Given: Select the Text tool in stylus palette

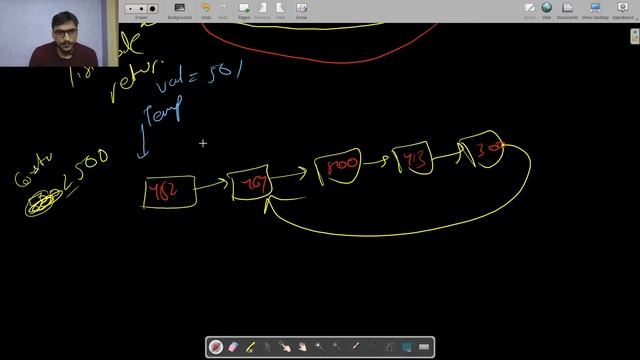Looking at the screenshot, I should (389, 347).
